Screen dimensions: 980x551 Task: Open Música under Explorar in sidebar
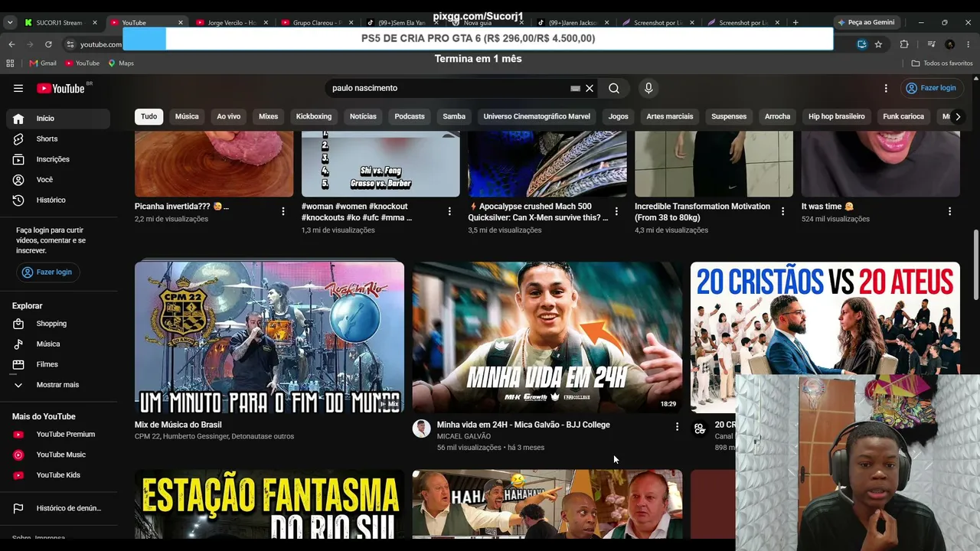(x=58, y=344)
